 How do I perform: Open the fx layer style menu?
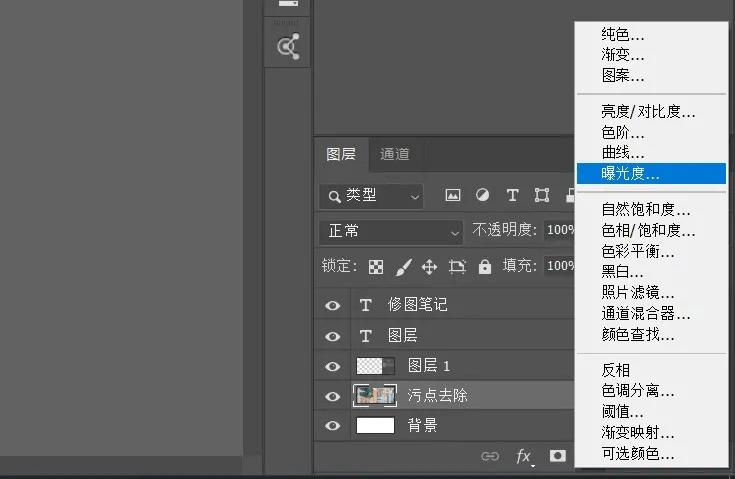[524, 456]
